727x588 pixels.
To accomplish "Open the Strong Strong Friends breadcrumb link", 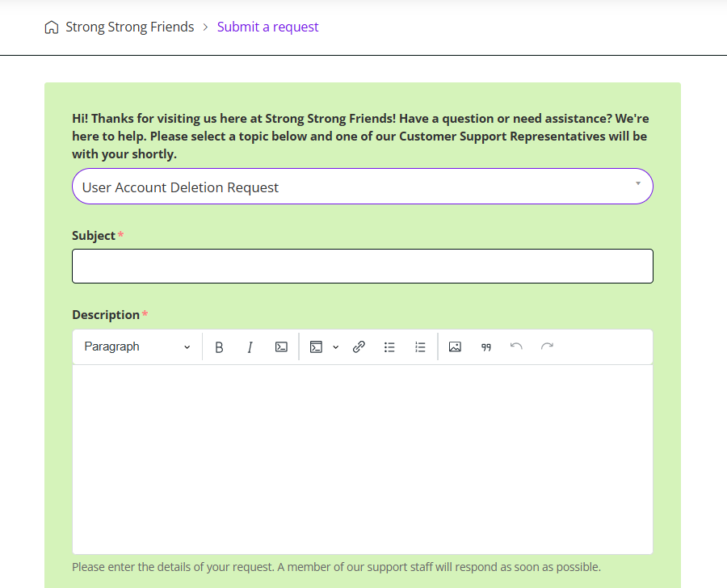I will point(130,27).
